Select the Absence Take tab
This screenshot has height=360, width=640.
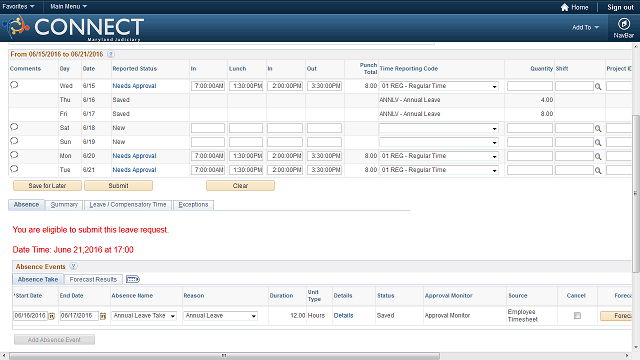pyautogui.click(x=38, y=279)
